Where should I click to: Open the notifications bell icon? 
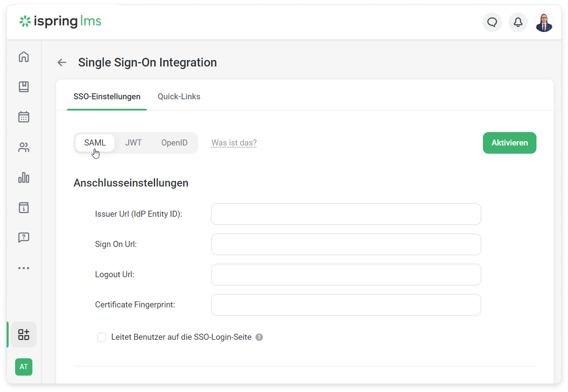(x=518, y=22)
